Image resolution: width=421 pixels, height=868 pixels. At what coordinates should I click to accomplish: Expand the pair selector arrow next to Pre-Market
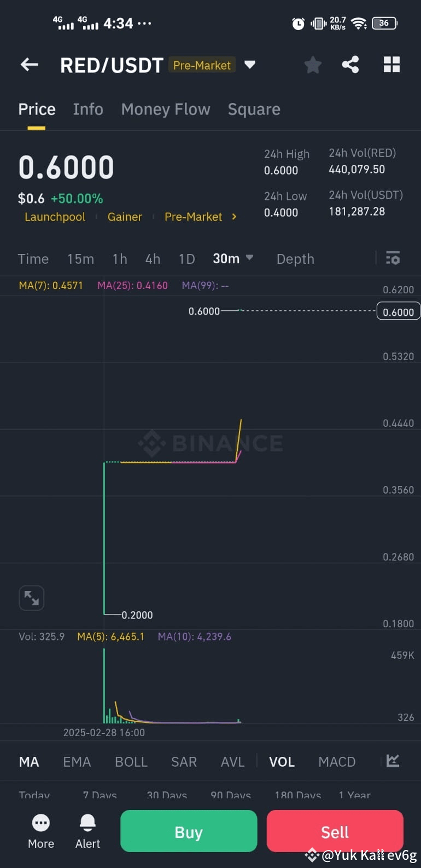[x=250, y=65]
